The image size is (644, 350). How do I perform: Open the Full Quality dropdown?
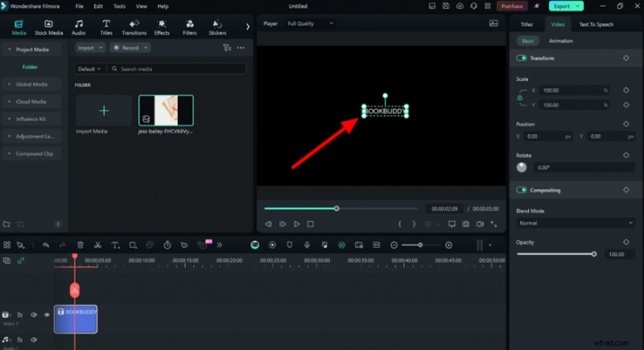(305, 24)
